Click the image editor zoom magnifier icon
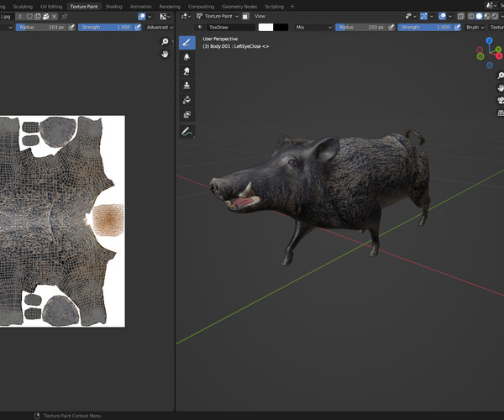Viewport: 504px width, 420px height. coord(165,41)
